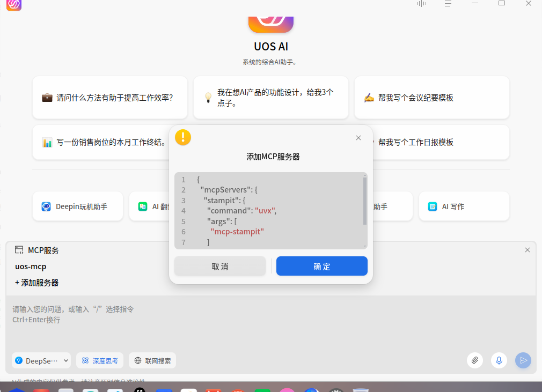Screen dimensions: 542x392
Task: Click the UOS AI logo in title bar
Action: (14, 4)
